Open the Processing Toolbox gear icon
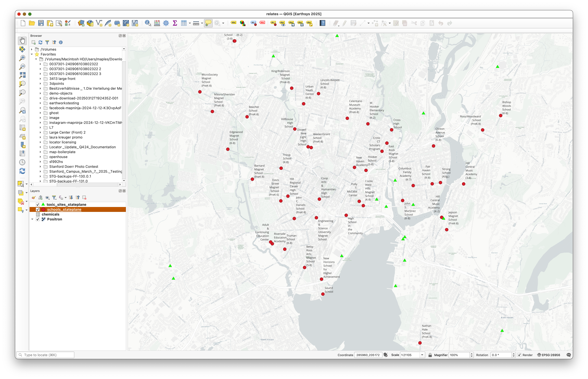This screenshot has height=379, width=588. [166, 23]
